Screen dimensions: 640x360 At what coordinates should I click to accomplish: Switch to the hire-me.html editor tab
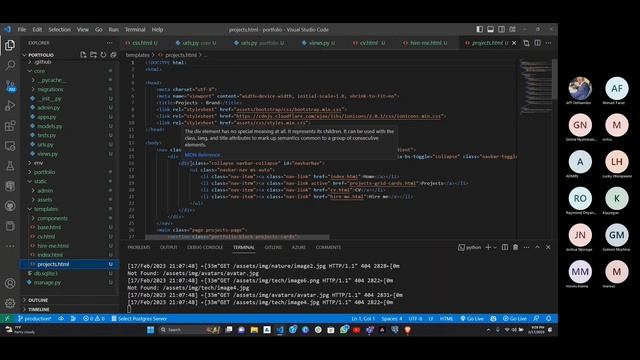coord(425,43)
